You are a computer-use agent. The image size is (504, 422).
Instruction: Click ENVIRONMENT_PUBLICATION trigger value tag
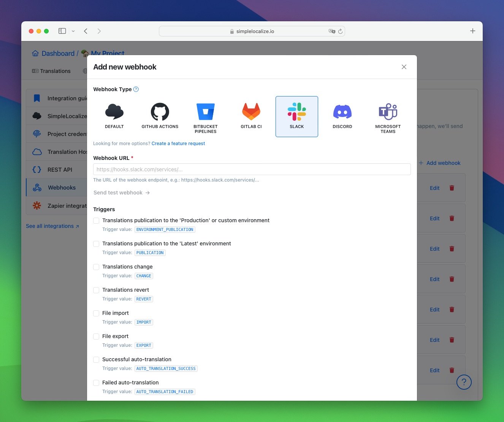(165, 229)
